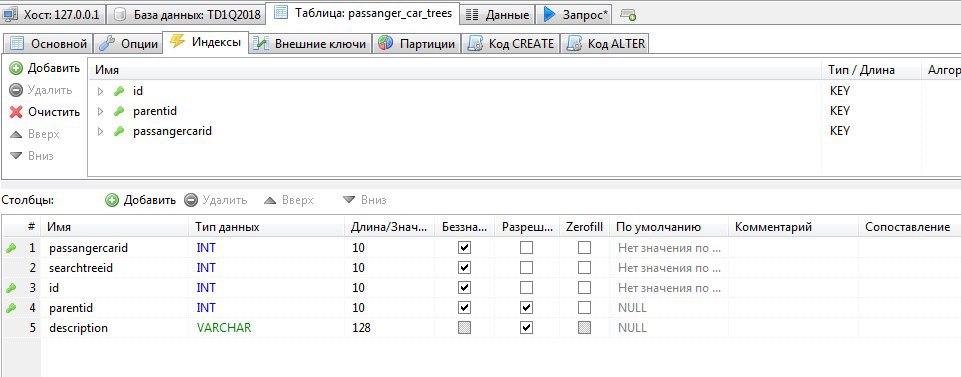Viewport: 961px width, 377px height.
Task: Click the KEY type of the id index
Action: [839, 91]
